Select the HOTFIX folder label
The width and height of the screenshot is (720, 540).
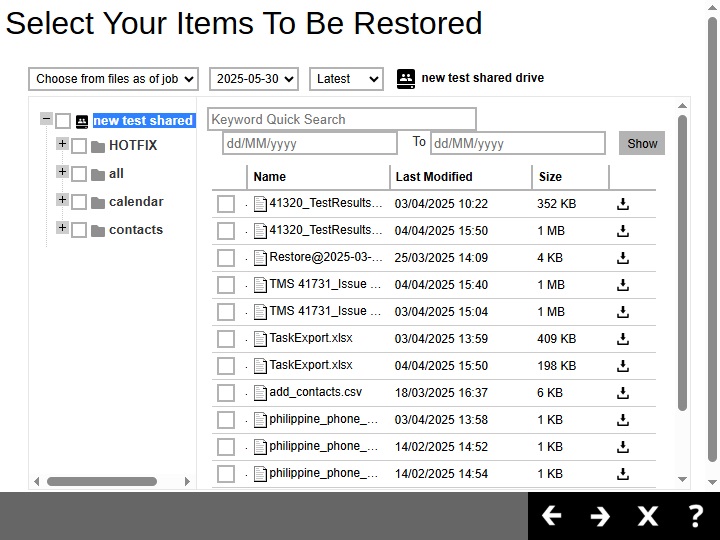click(x=133, y=146)
